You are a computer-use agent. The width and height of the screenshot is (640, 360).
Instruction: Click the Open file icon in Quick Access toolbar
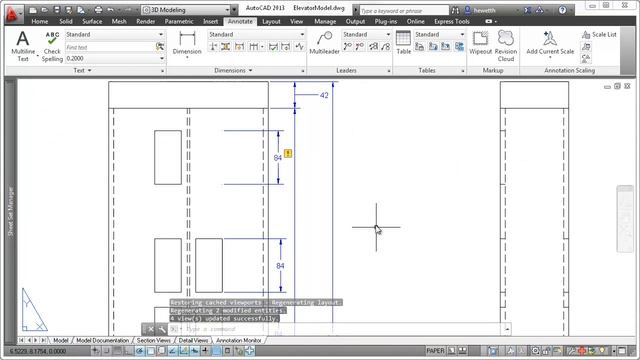click(x=44, y=10)
